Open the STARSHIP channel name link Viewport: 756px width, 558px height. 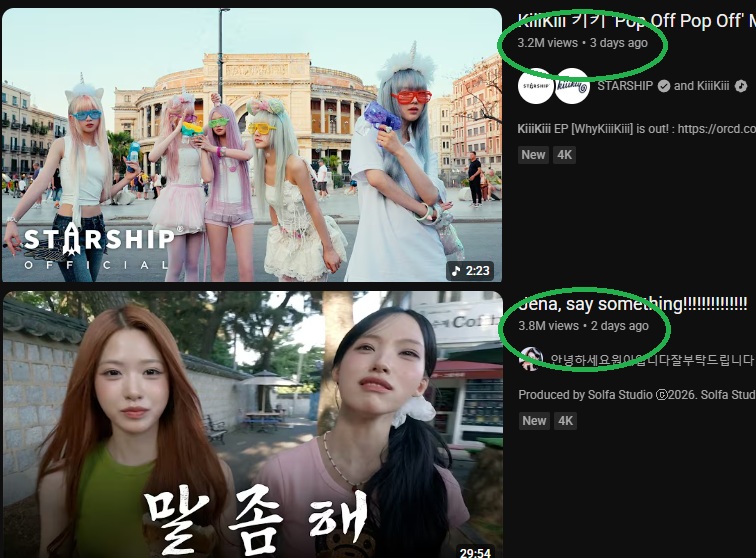pyautogui.click(x=625, y=86)
